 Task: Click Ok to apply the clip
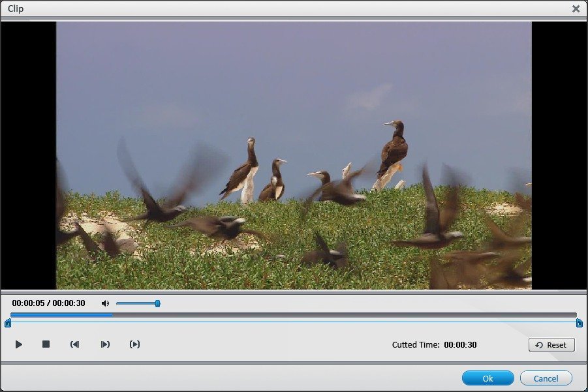coord(487,378)
